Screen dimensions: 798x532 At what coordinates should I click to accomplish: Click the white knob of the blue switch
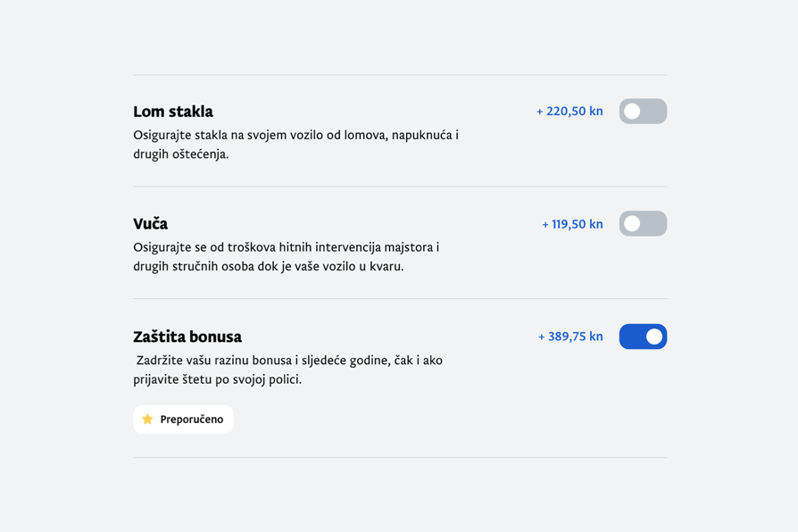pos(654,337)
